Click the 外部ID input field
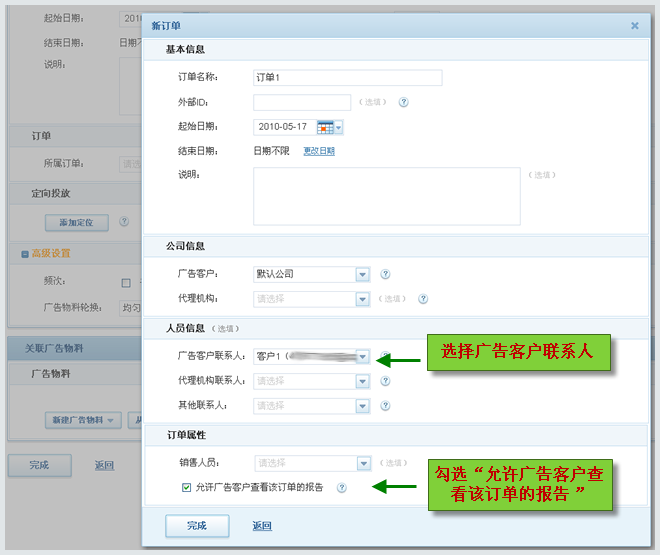Screen dimensions: 660x555 [302, 102]
